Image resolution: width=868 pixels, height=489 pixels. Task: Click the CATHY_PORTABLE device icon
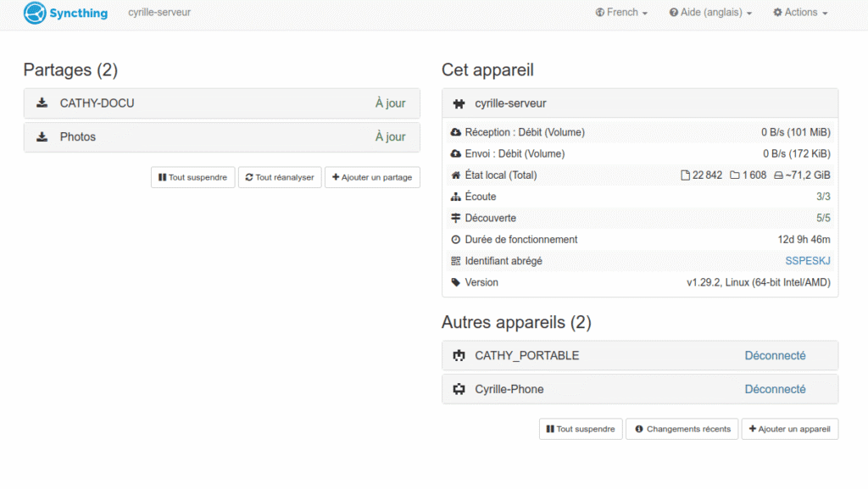pyautogui.click(x=459, y=356)
